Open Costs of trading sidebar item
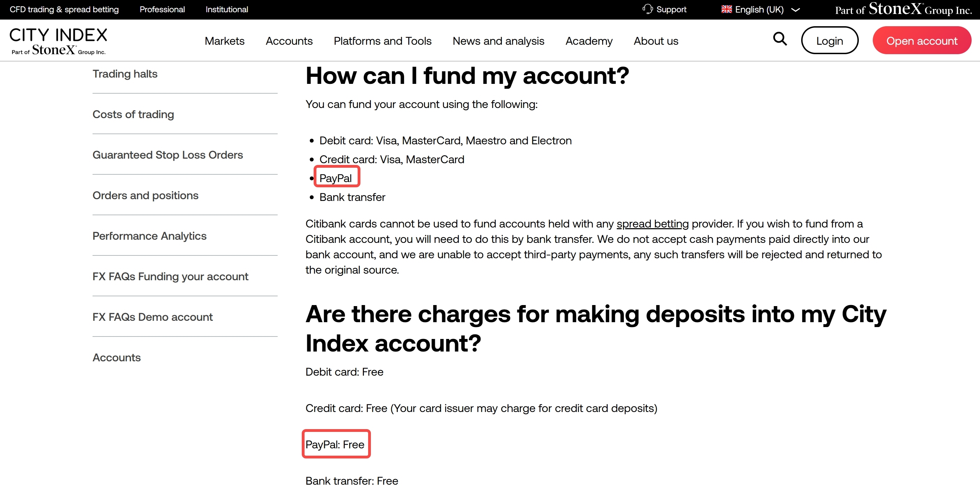Viewport: 980px width, 492px height. click(133, 115)
